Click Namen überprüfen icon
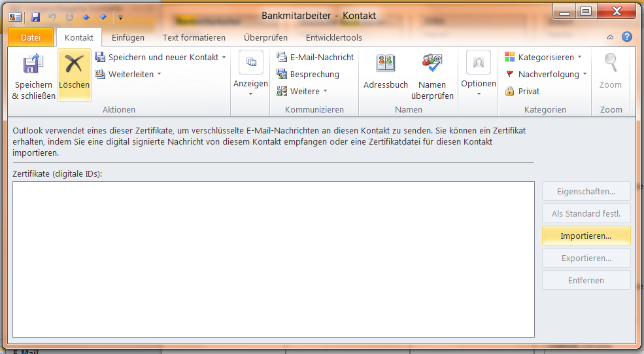644x354 pixels. (x=432, y=63)
